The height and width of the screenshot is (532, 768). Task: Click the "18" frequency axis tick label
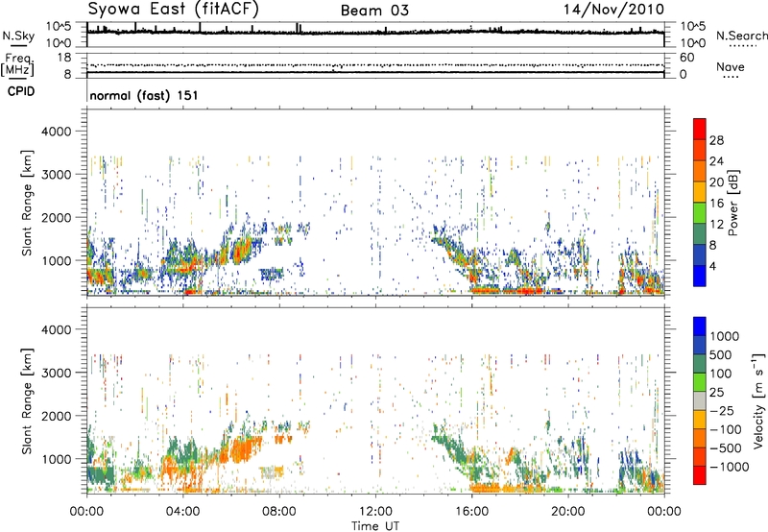[63, 58]
